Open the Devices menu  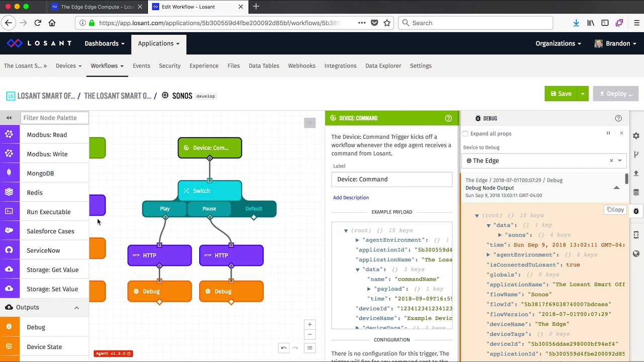(68, 66)
